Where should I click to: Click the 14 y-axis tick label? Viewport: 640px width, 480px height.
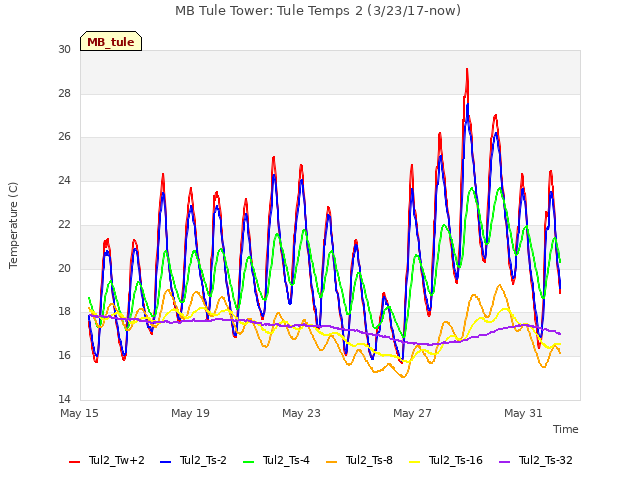[x=64, y=399]
